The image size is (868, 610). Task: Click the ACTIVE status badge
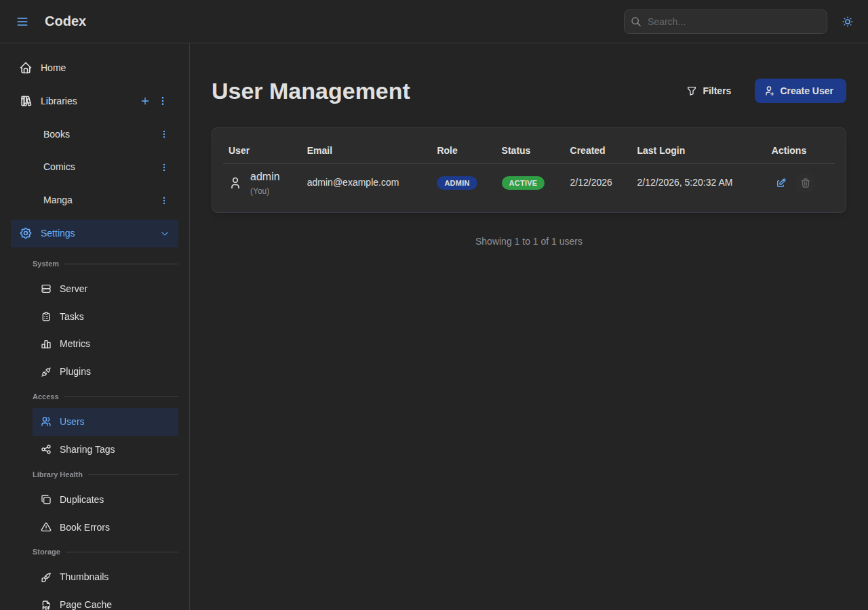click(x=523, y=182)
